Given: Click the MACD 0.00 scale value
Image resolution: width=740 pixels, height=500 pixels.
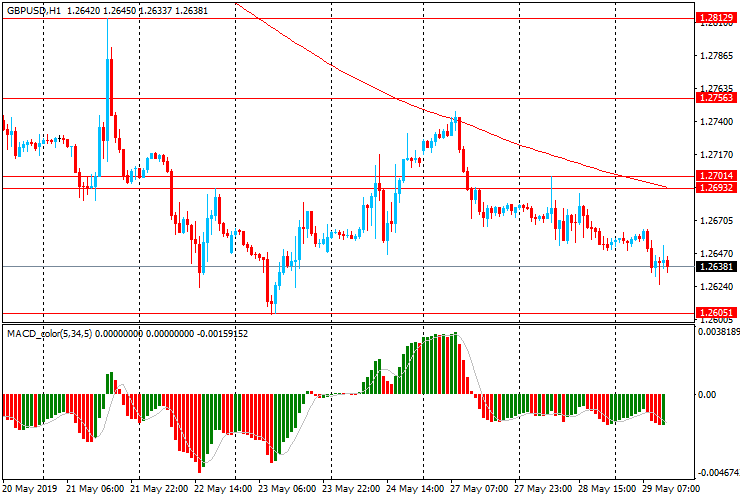Looking at the screenshot, I should coord(706,394).
